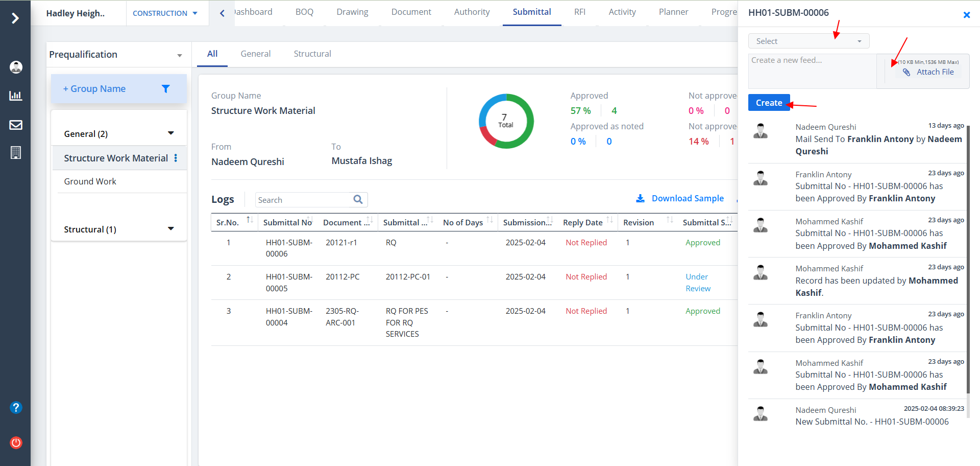Click the filter funnel icon beside Group Name

(x=165, y=89)
